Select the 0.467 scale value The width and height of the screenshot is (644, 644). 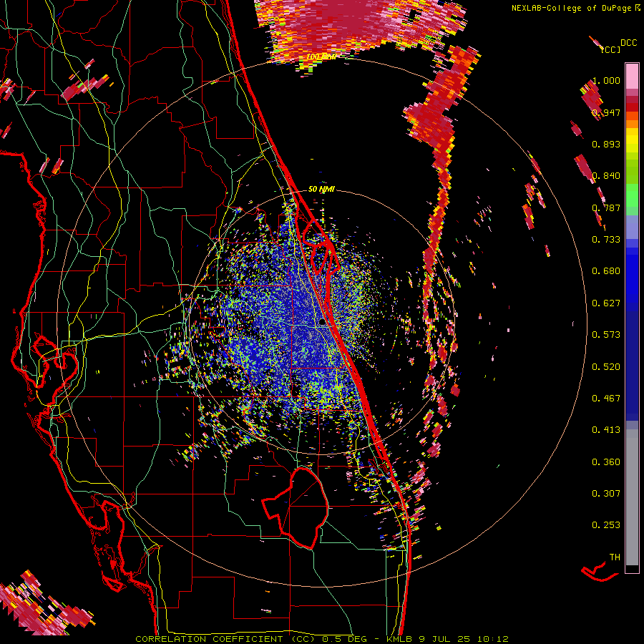[x=606, y=399]
